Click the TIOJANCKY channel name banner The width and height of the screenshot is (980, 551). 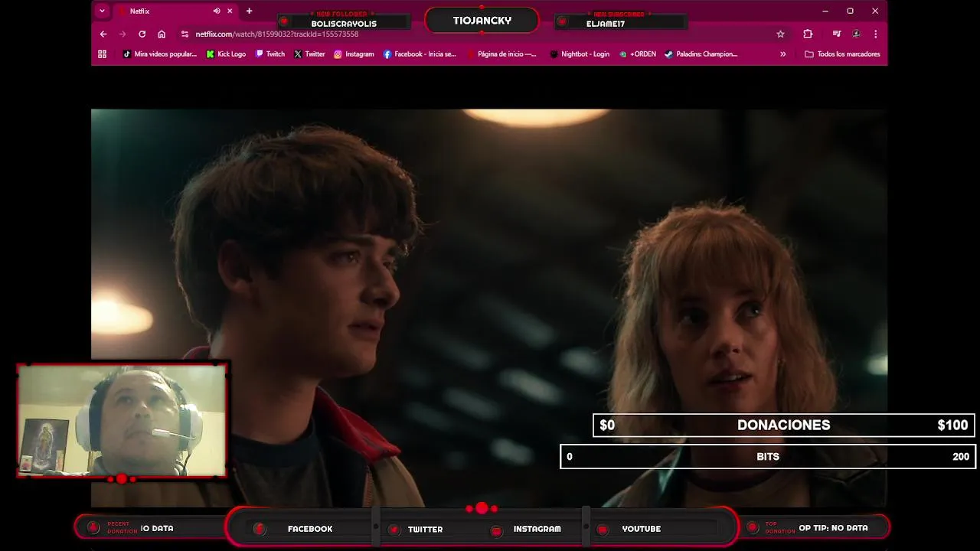point(482,21)
